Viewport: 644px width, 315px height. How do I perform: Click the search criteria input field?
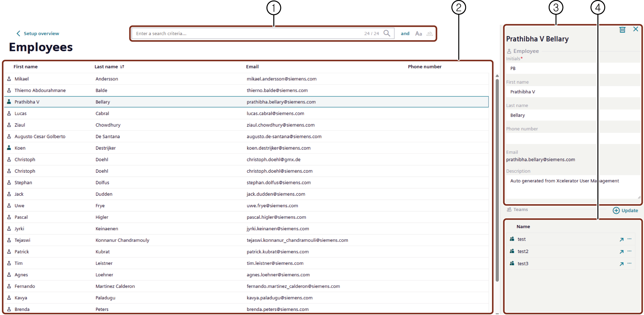click(246, 34)
